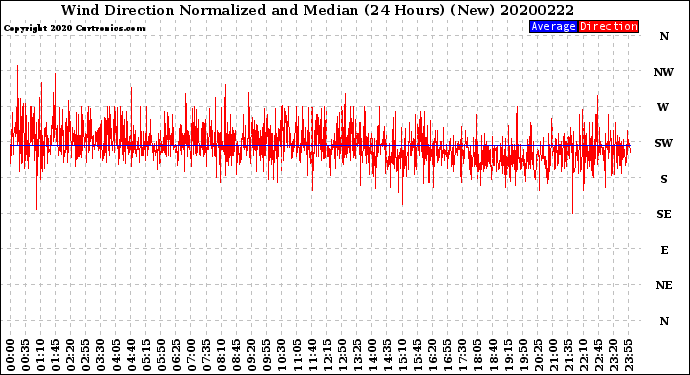
Task: Click the 08:45 time axis label
Action: pyautogui.click(x=237, y=355)
